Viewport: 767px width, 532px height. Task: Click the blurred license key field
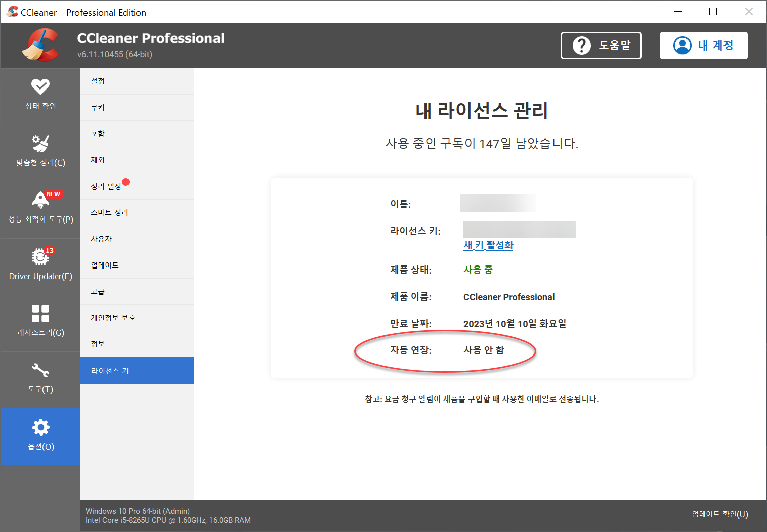[x=519, y=230]
